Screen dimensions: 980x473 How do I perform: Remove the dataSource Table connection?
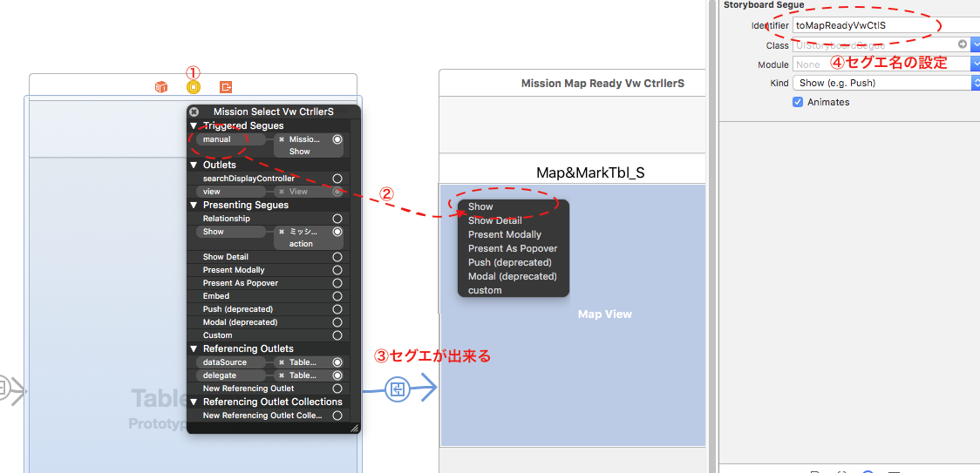click(282, 362)
